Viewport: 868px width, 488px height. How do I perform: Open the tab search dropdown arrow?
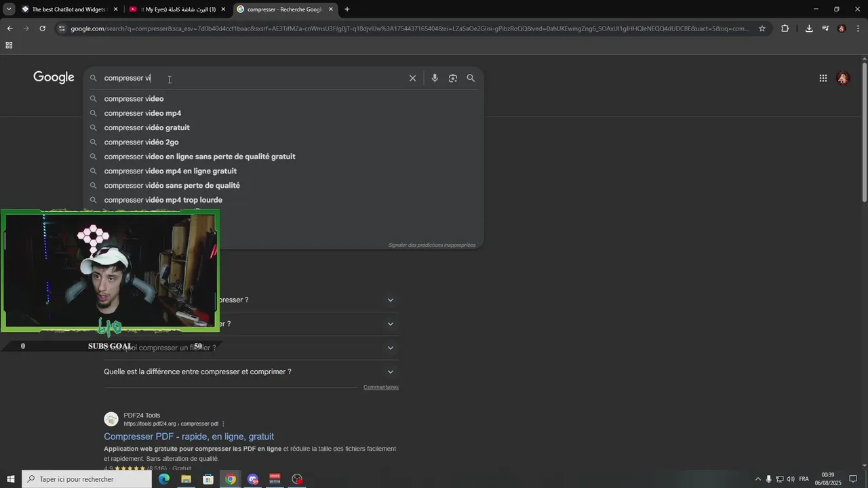pos(9,9)
